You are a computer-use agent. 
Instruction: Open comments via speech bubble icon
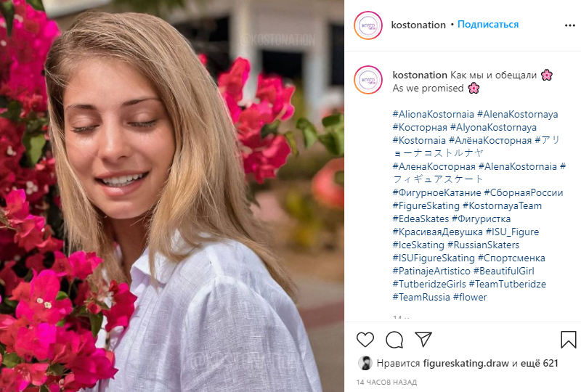pos(394,340)
